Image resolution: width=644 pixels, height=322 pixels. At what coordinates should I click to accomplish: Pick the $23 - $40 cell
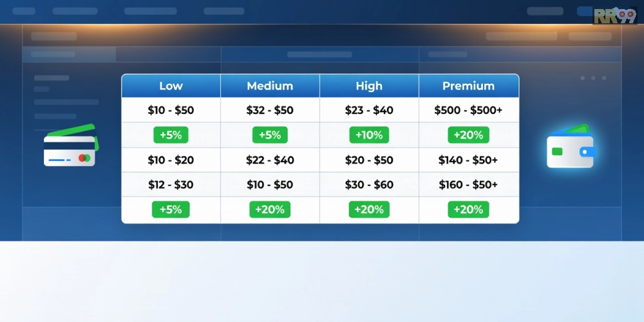369,110
